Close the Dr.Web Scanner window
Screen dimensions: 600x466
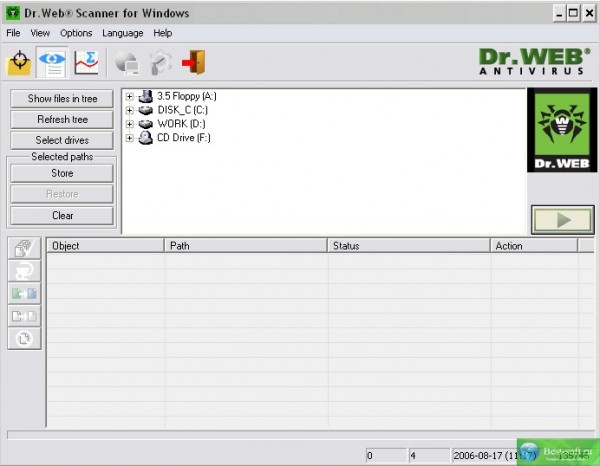click(590, 14)
